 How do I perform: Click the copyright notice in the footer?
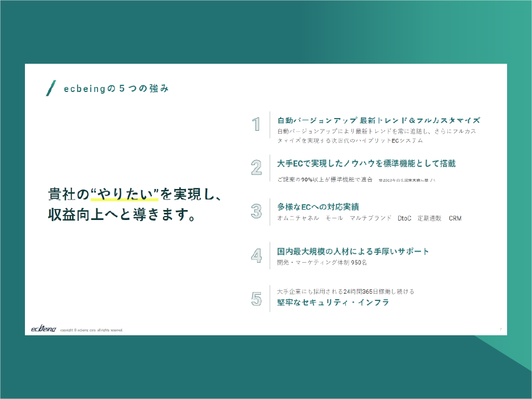(91, 330)
